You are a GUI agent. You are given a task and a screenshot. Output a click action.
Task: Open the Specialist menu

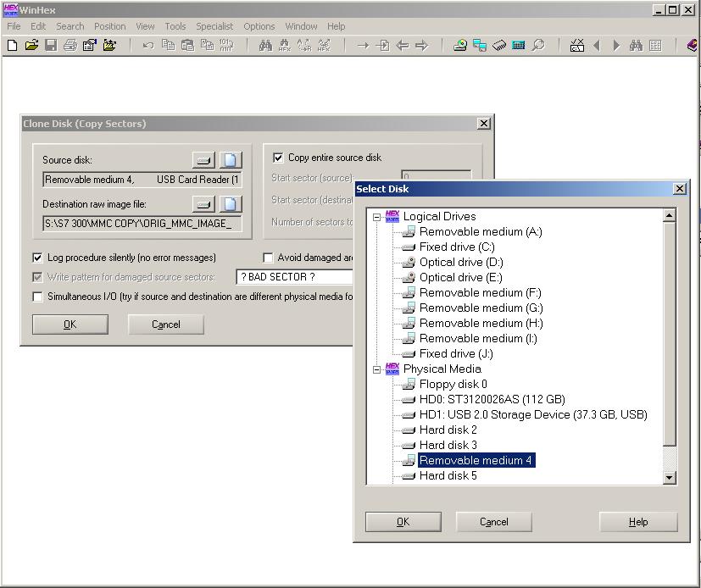tap(214, 26)
